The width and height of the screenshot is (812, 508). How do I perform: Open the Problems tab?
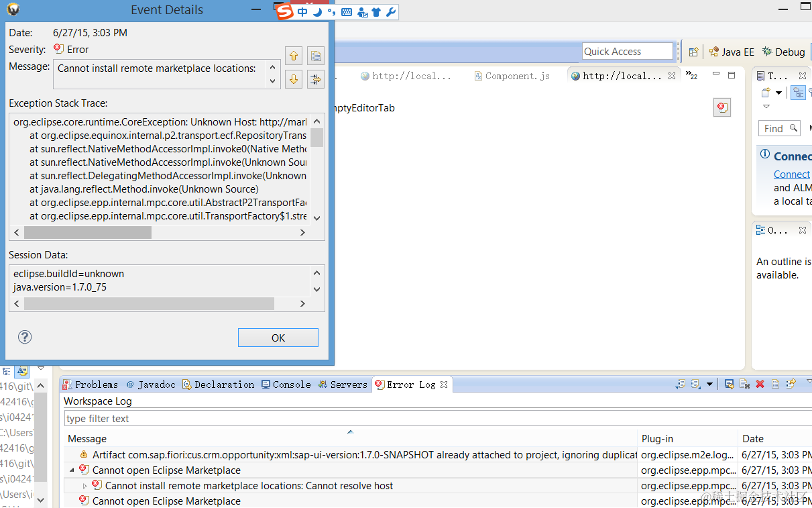[x=90, y=385]
